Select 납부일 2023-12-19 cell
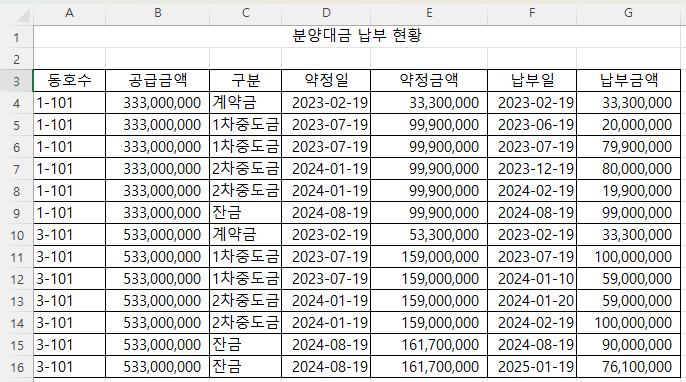The width and height of the screenshot is (686, 382). point(532,169)
